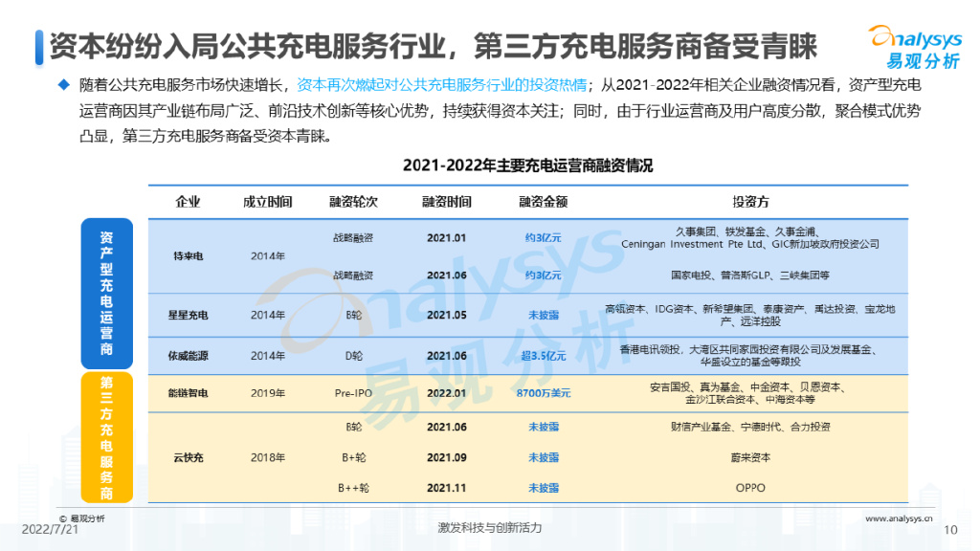Click the page number 10
980x551 pixels.
click(x=950, y=530)
